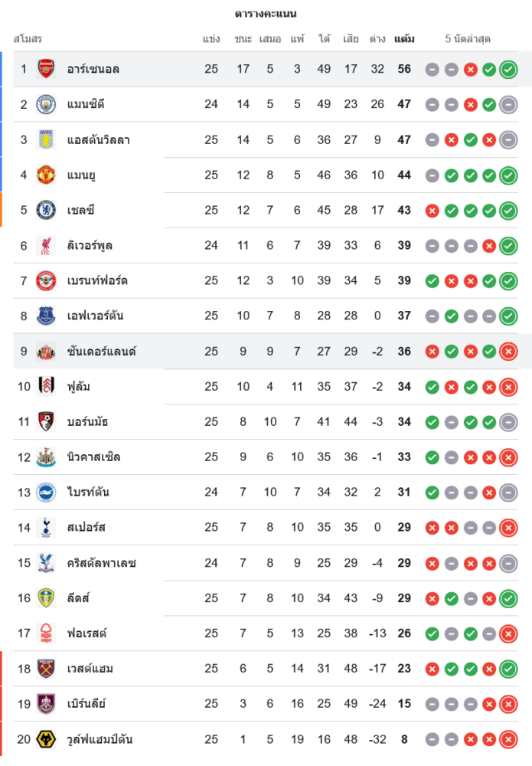Image resolution: width=532 pixels, height=766 pixels.
Task: Click the Aston Villa crest icon
Action: pyautogui.click(x=46, y=139)
